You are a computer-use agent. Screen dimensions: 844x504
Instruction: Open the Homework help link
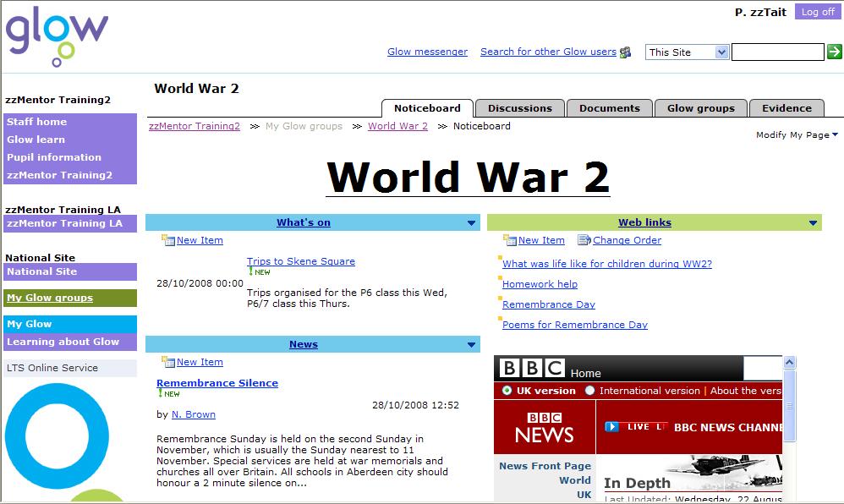pos(540,284)
